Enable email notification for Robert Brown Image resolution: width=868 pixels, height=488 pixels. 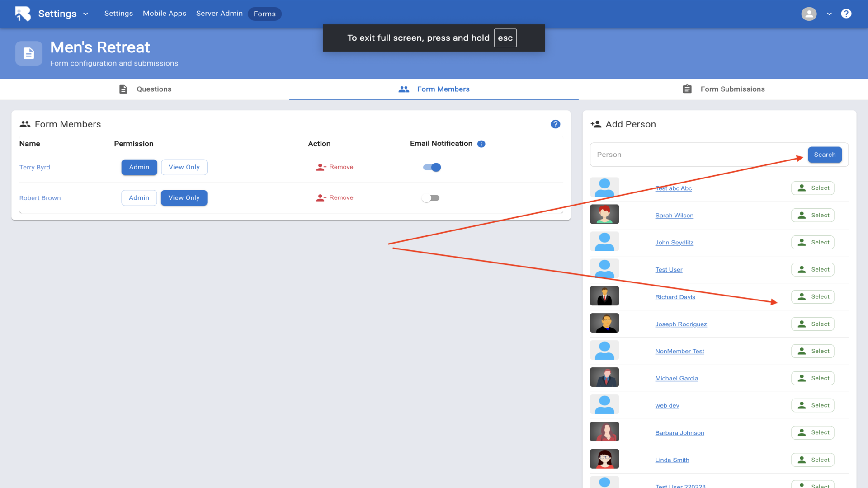pos(431,198)
